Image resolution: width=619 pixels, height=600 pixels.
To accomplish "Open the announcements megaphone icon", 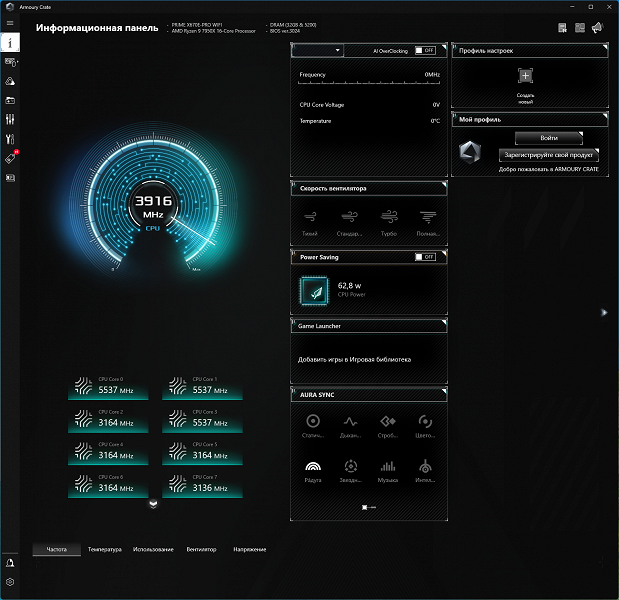I will [x=597, y=28].
